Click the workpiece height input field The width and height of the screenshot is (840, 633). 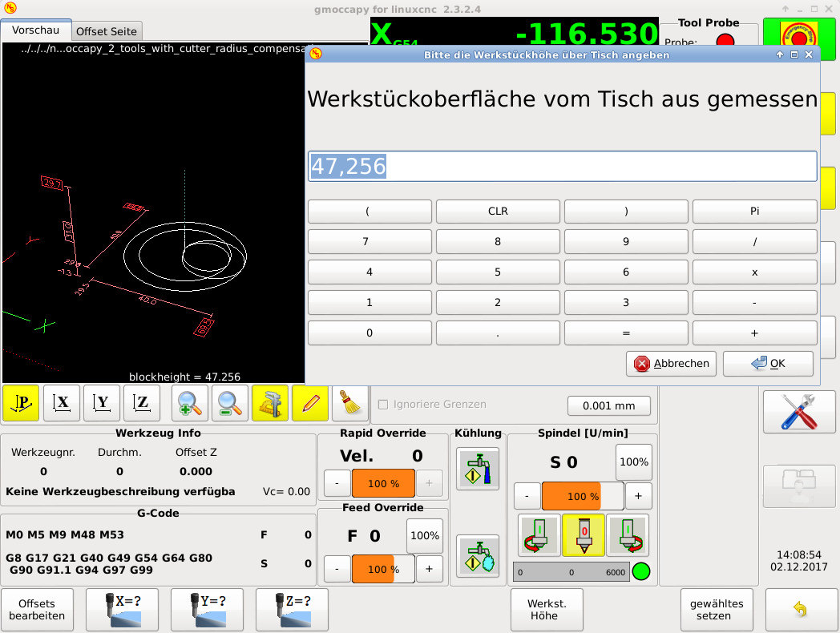click(563, 166)
